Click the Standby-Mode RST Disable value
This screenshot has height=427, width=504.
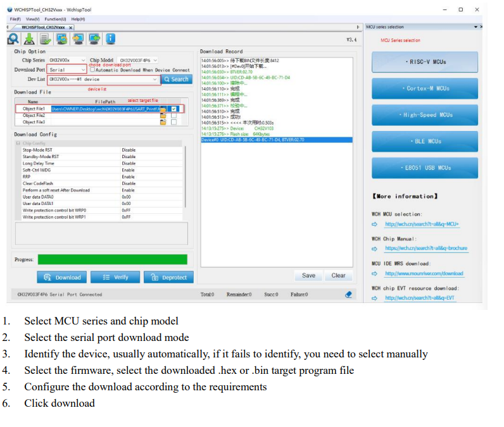coord(129,157)
